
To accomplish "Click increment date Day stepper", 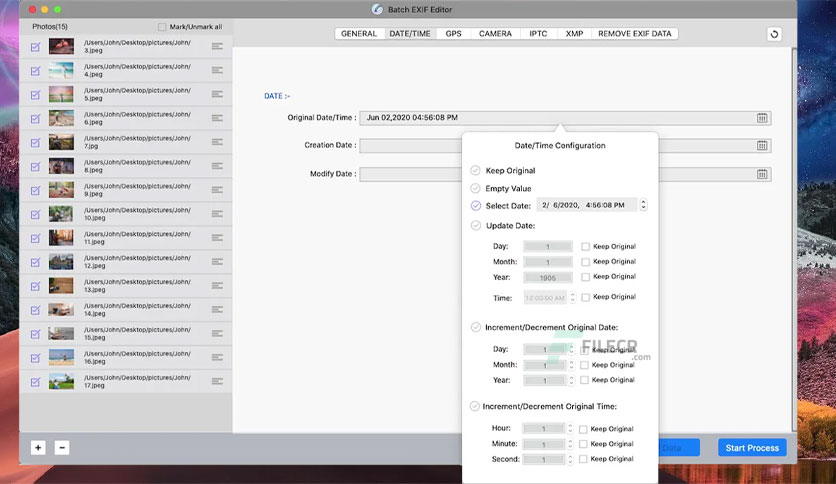I will 571,350.
